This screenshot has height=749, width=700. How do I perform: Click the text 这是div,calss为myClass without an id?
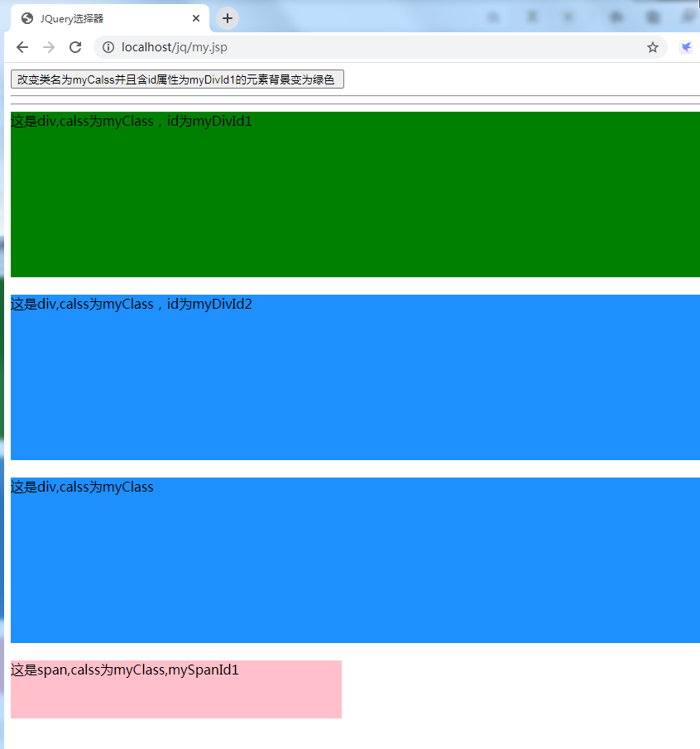82,487
